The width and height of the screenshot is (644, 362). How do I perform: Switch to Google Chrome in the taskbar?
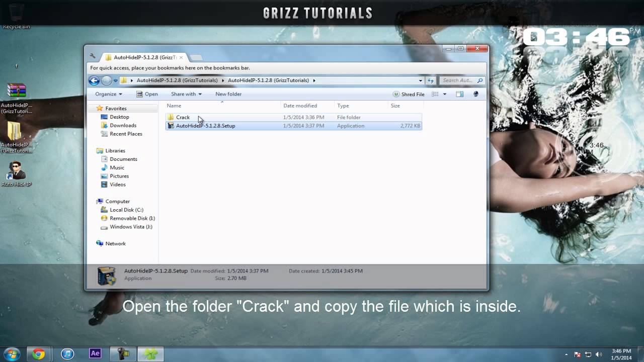tap(38, 354)
